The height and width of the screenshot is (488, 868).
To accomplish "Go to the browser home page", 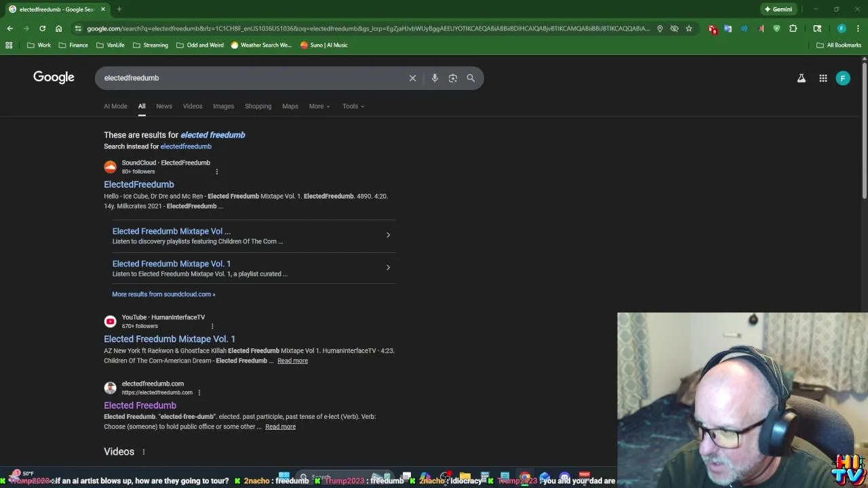I will coord(58,28).
